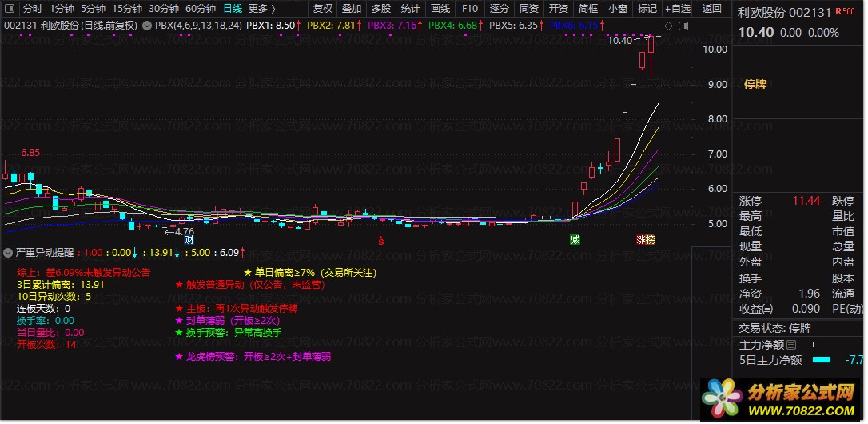Toggle 复权 price adjustment
868x424 pixels.
323,8
